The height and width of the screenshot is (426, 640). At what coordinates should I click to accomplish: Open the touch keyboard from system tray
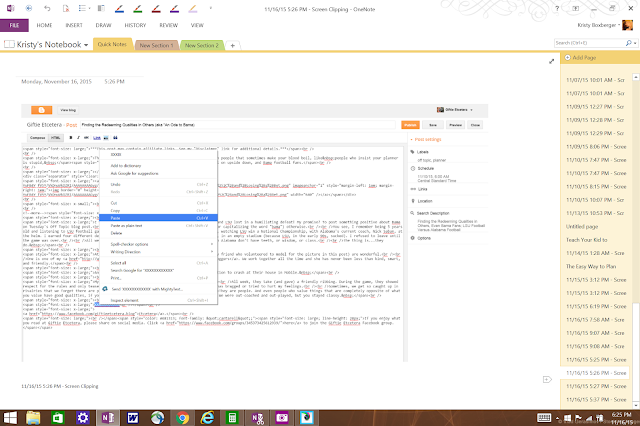coord(544,417)
